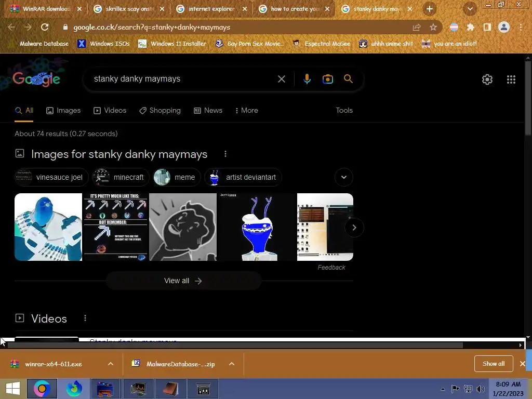532x399 pixels.
Task: Click the address bar URL
Action: (152, 28)
